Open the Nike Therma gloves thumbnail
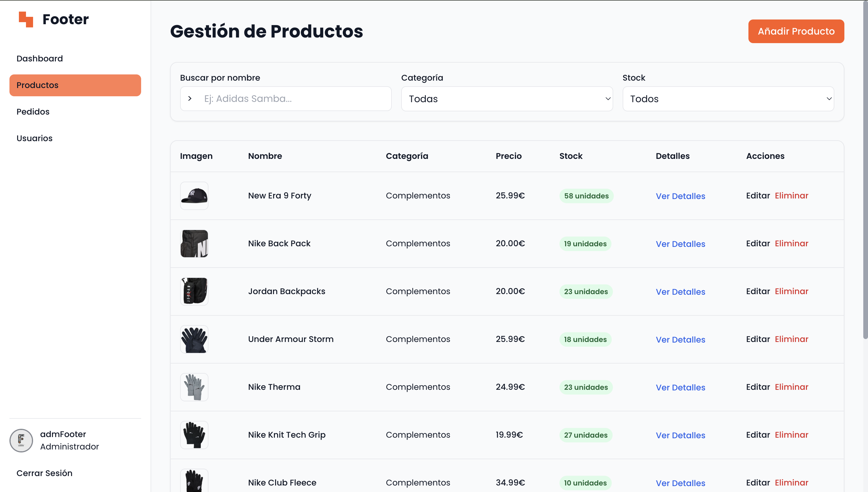The height and width of the screenshot is (492, 868). [x=194, y=387]
